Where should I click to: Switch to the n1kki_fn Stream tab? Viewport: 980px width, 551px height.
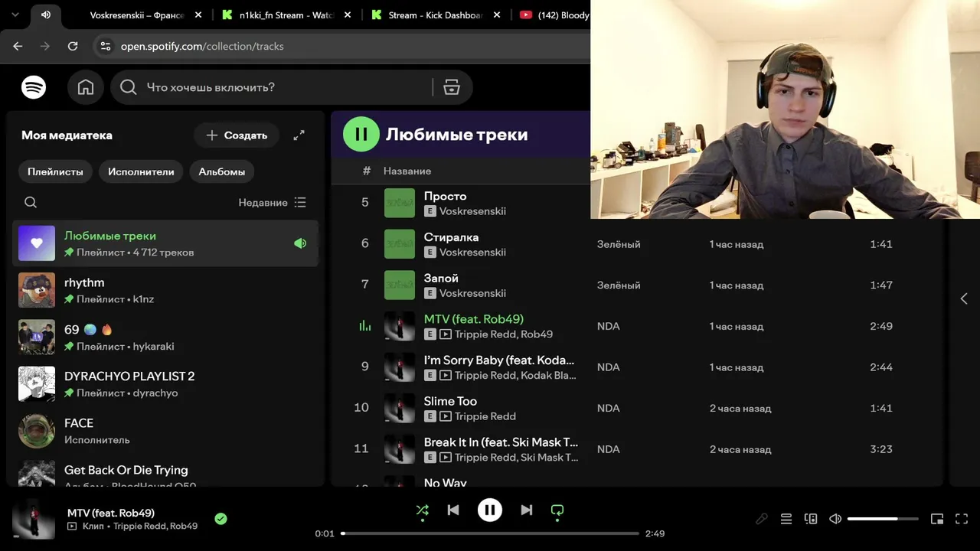[286, 15]
